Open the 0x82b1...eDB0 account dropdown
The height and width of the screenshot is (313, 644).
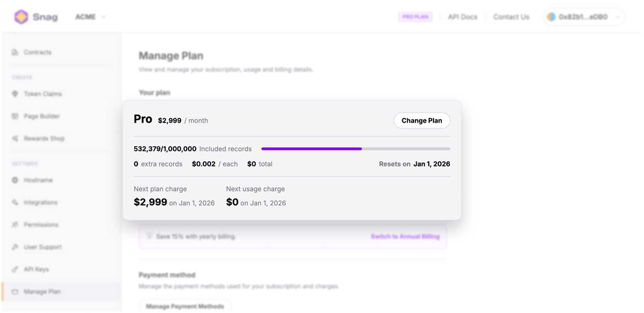[x=583, y=17]
